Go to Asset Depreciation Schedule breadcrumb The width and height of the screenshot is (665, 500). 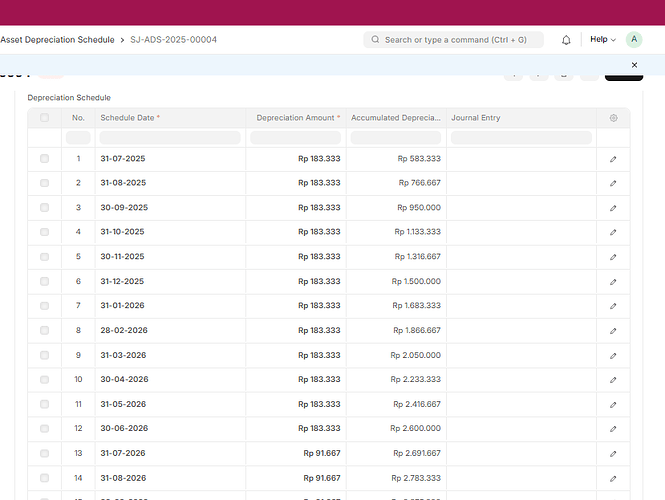point(57,39)
